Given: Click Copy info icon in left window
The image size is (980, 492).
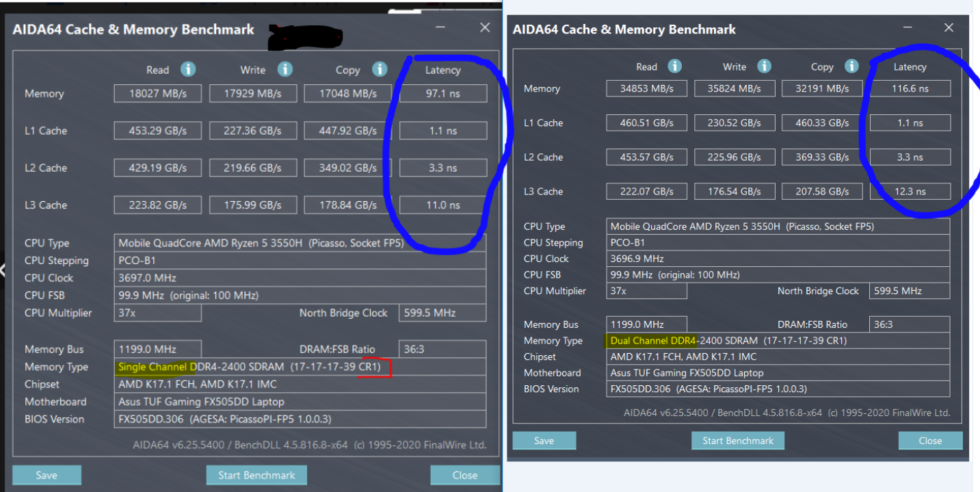Looking at the screenshot, I should [x=380, y=69].
